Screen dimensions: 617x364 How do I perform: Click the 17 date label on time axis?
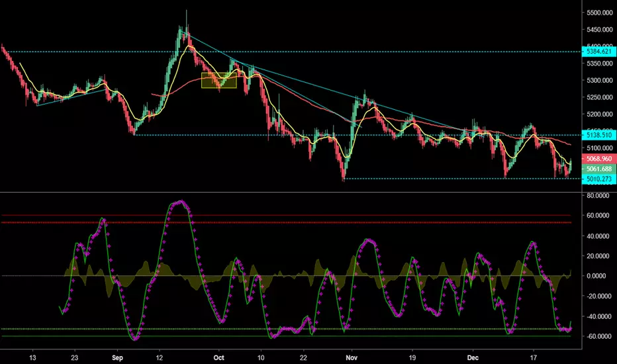click(533, 357)
